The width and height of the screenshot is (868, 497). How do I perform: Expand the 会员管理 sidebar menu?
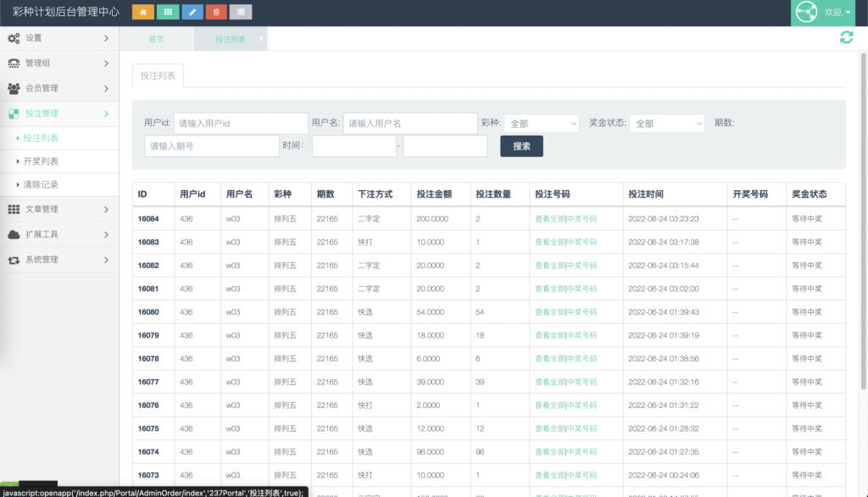point(59,88)
